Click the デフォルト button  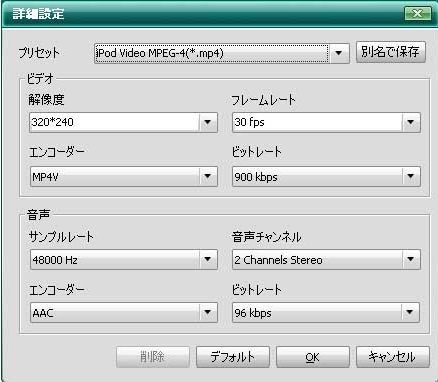click(233, 357)
